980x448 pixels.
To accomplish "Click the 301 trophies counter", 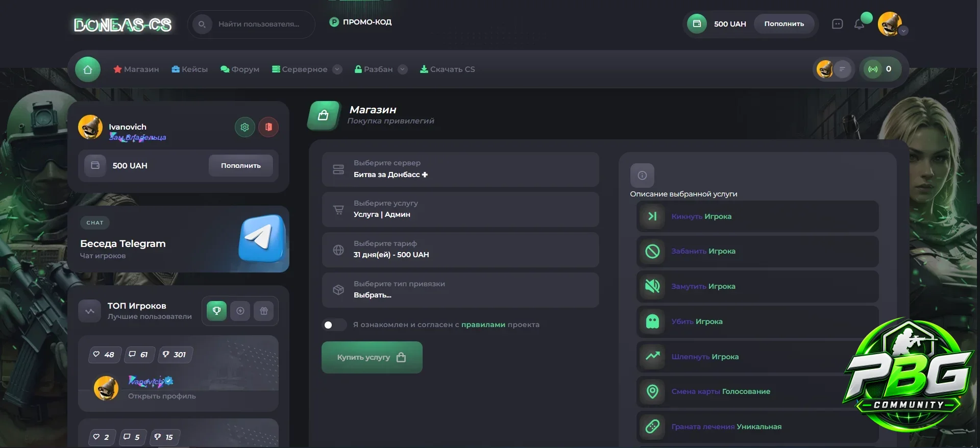I will click(x=175, y=355).
